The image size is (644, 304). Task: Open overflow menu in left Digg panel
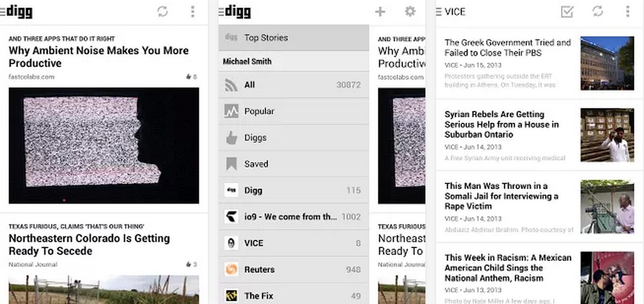pos(193,11)
